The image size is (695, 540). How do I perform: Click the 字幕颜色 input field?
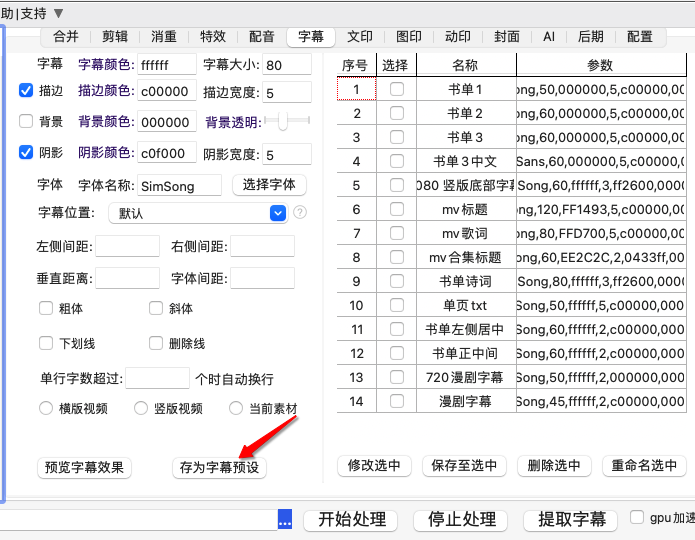167,65
